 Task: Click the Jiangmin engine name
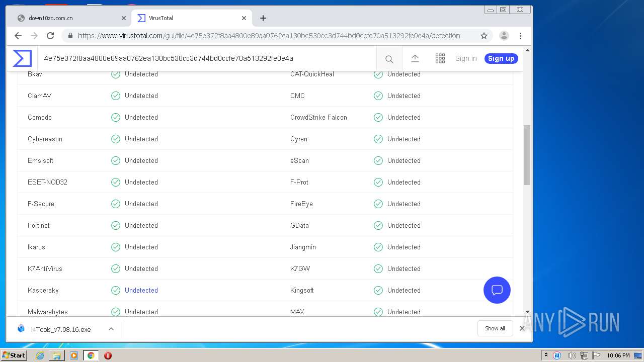(x=303, y=247)
